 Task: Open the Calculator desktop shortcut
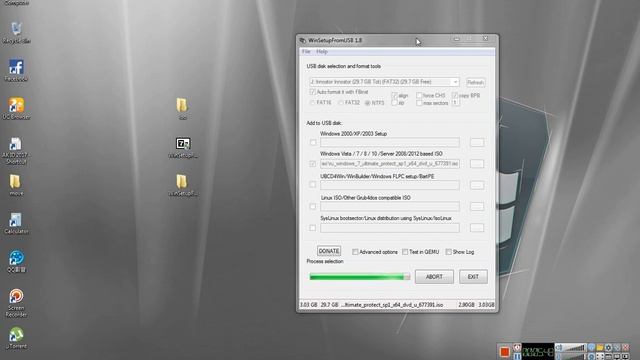tap(16, 223)
